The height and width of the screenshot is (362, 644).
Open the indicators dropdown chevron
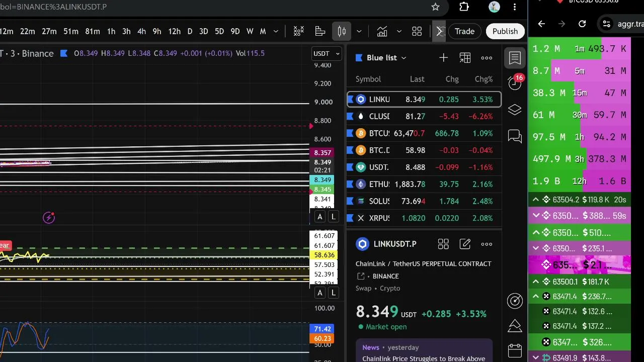(399, 31)
